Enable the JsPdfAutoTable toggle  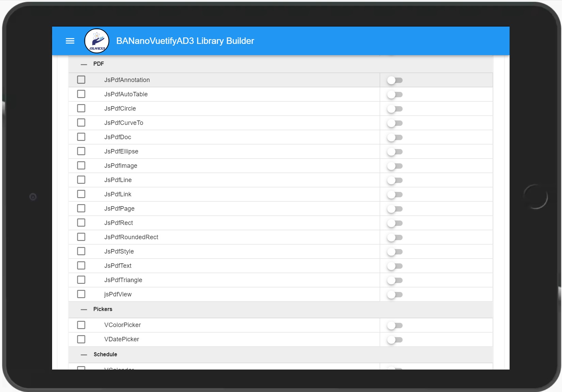tap(395, 95)
